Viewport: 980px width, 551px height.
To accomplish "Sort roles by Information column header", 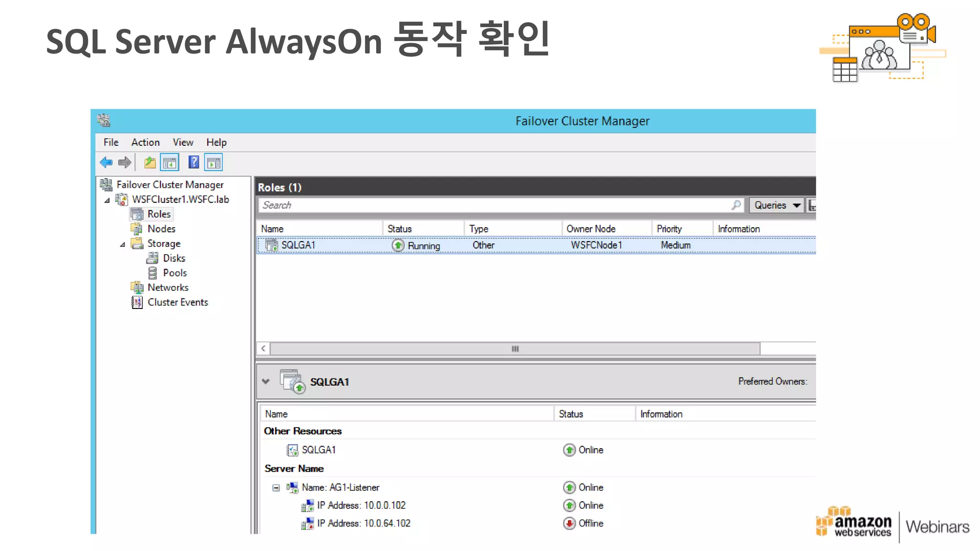I will pos(765,229).
